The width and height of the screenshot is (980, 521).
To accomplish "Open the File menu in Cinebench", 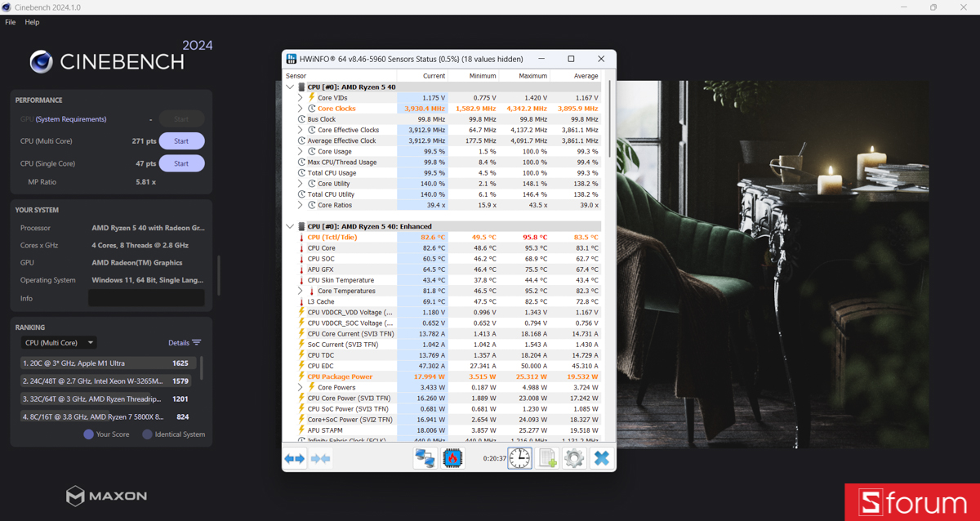I will [x=11, y=22].
